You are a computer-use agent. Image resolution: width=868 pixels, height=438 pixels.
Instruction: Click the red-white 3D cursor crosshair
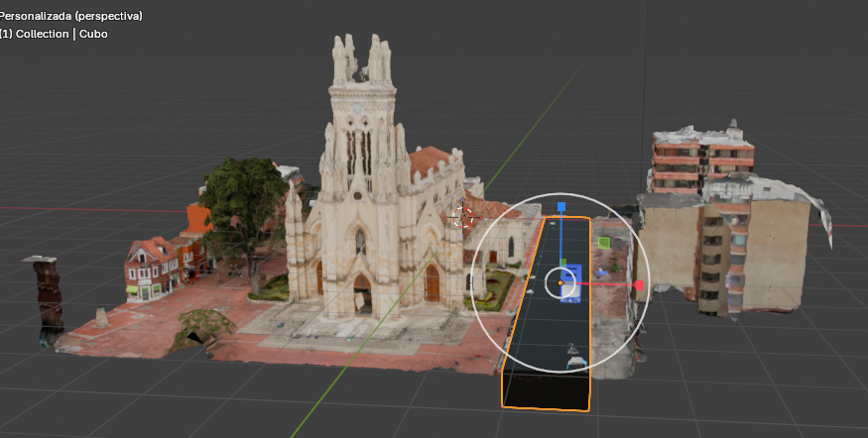point(463,215)
